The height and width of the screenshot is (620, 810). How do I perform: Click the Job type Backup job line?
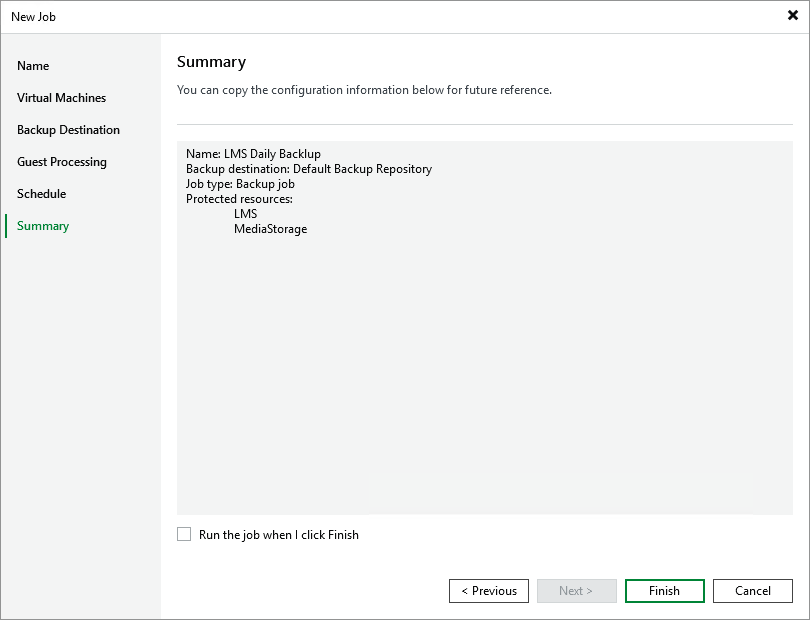[x=240, y=184]
